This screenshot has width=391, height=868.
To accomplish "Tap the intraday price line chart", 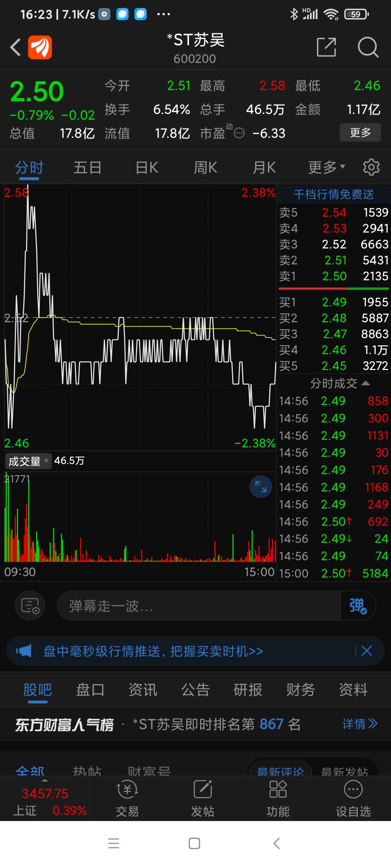I will tap(140, 317).
